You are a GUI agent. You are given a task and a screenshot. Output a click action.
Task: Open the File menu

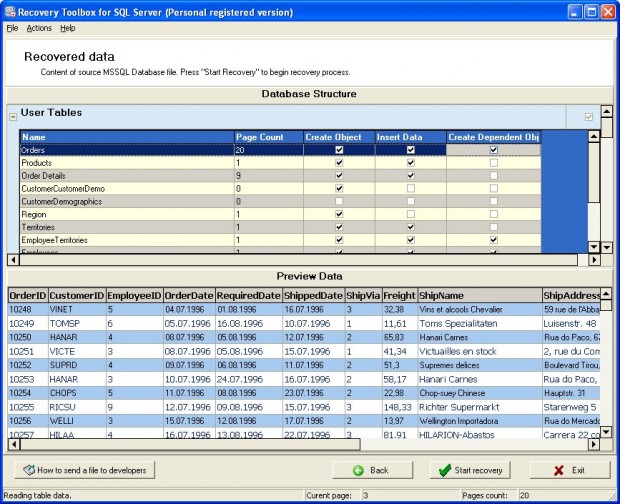[x=12, y=28]
